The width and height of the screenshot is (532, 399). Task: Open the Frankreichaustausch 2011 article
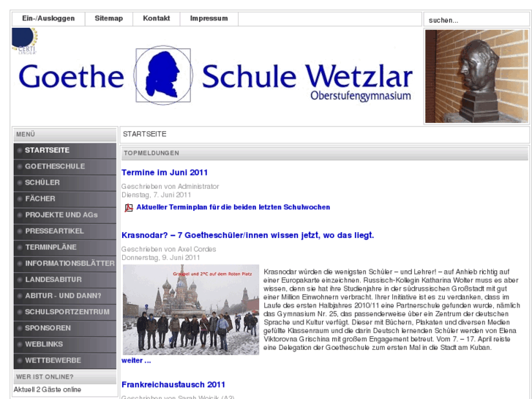[x=173, y=385]
